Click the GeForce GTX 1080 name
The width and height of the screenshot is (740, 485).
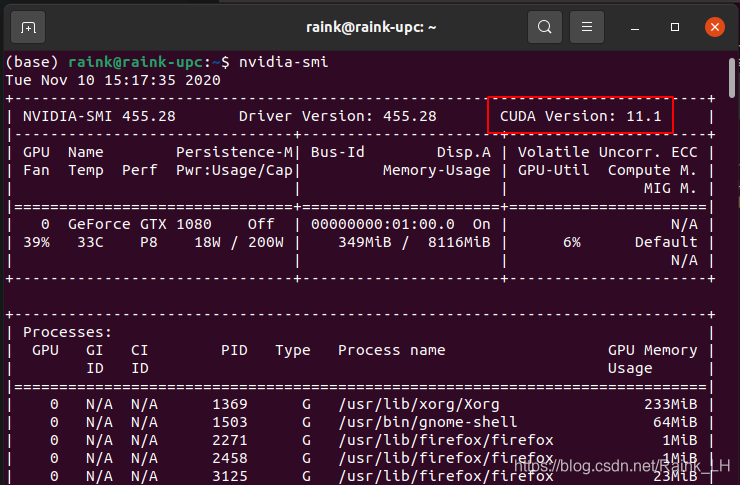(x=140, y=224)
